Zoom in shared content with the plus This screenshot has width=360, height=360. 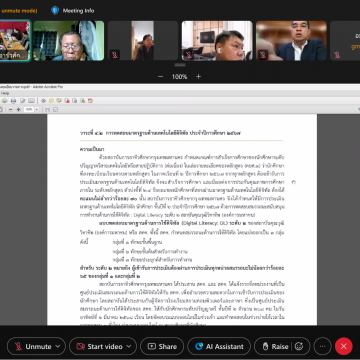click(x=199, y=77)
